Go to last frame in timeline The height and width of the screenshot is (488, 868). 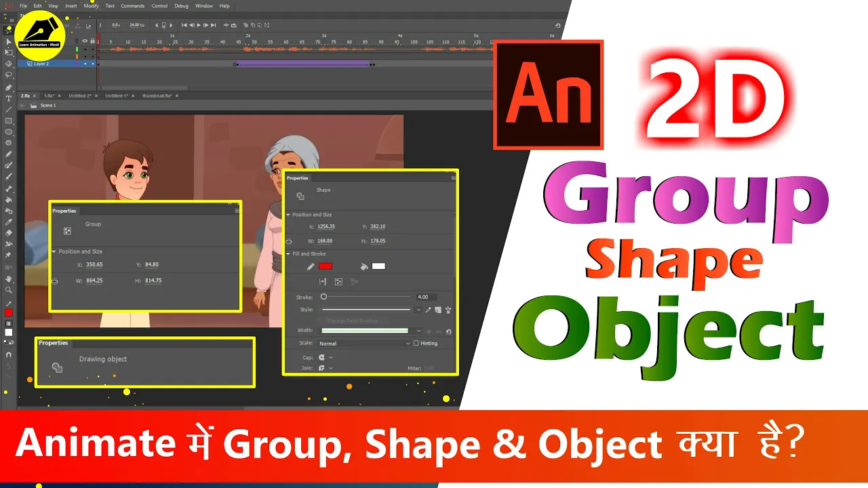pos(214,25)
